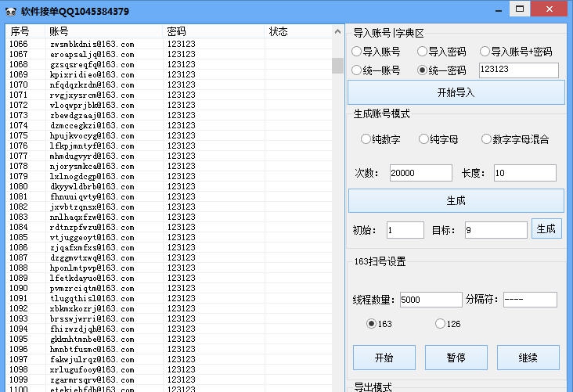Select row 1089 lfetkdayuo@163.com
Viewport: 573px width, 392px height.
(x=169, y=278)
